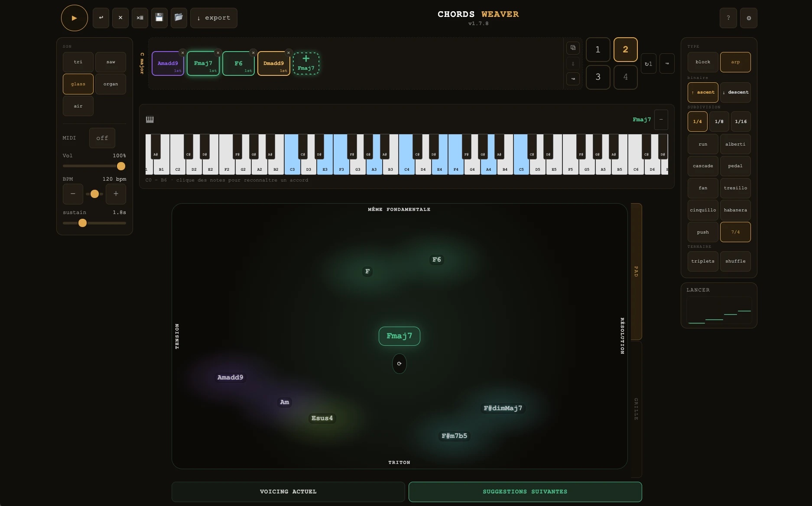Select descent direction
Image resolution: width=812 pixels, height=506 pixels.
[x=735, y=92]
